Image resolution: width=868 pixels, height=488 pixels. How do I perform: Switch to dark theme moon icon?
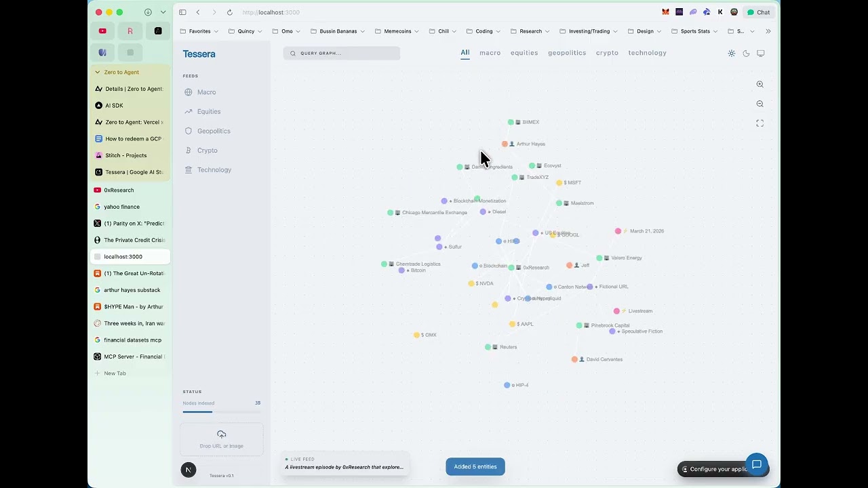(746, 53)
